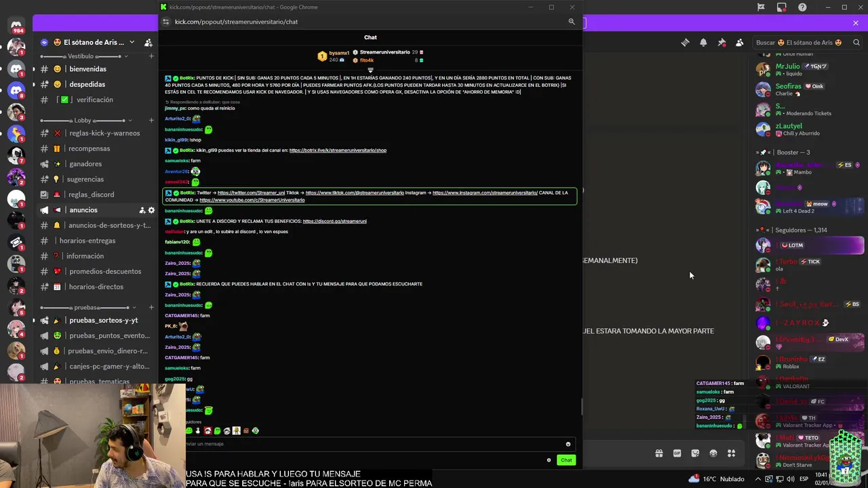Click the search icon in Kick popout window
This screenshot has width=868, height=488.
coord(572,22)
